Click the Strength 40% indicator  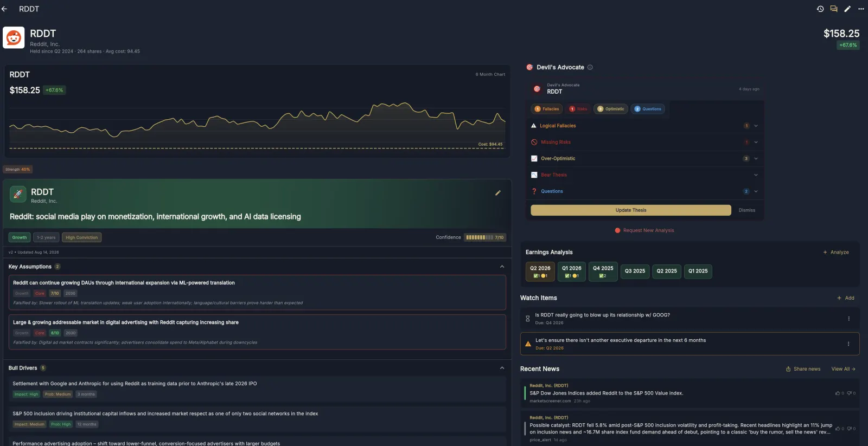coord(18,170)
